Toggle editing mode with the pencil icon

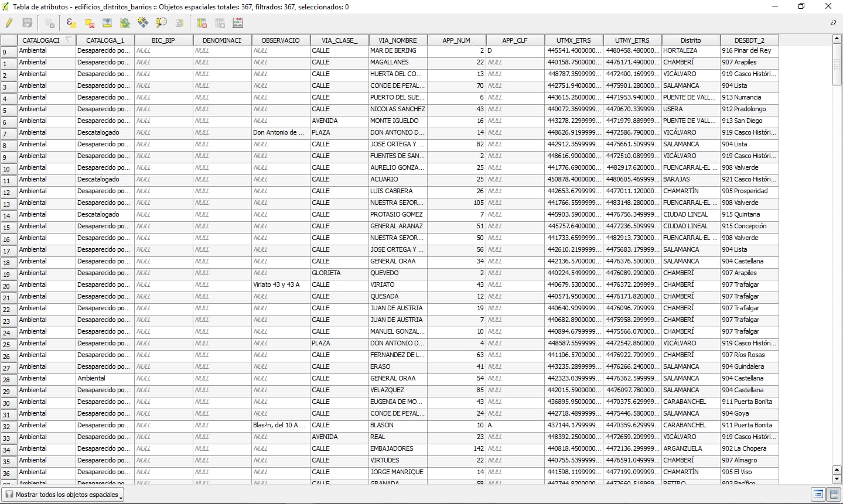click(9, 23)
